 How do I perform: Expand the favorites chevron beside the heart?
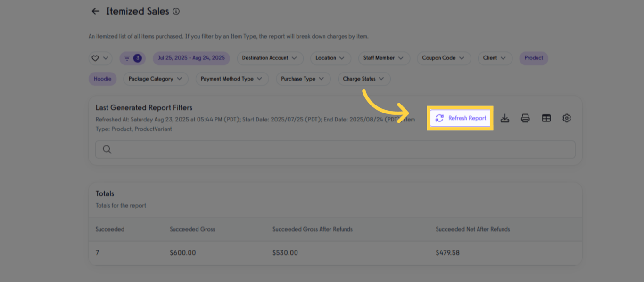point(105,58)
